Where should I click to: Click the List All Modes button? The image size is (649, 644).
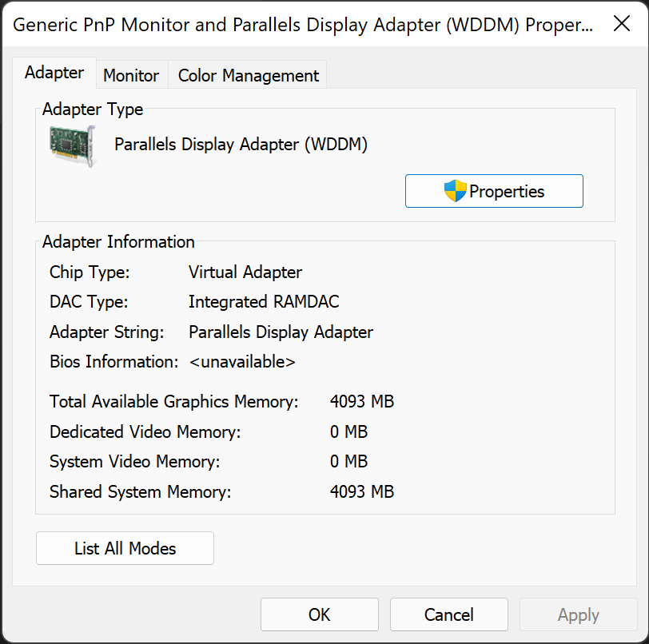click(x=125, y=548)
